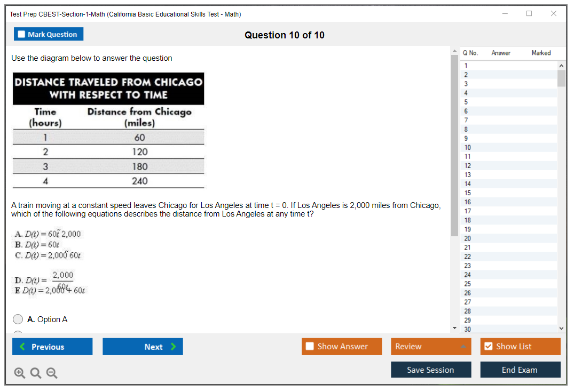The width and height of the screenshot is (574, 392).
Task: Save the current exam session
Action: click(431, 370)
